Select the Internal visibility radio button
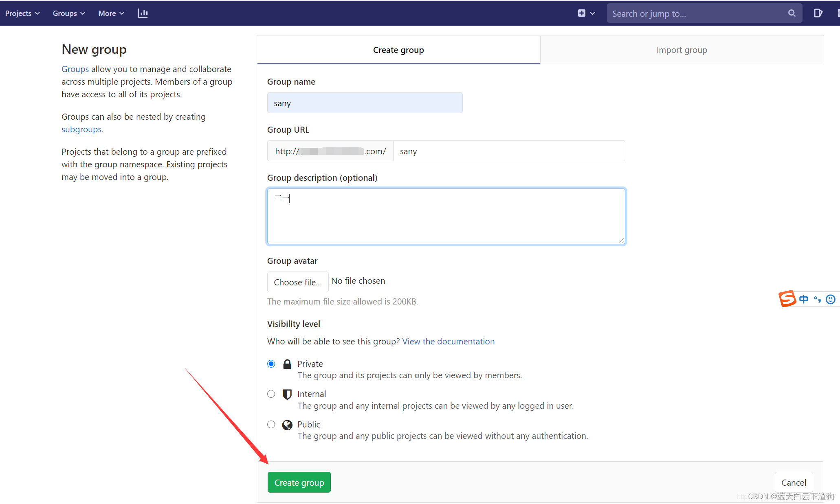Viewport: 840px width, 504px height. pyautogui.click(x=271, y=394)
